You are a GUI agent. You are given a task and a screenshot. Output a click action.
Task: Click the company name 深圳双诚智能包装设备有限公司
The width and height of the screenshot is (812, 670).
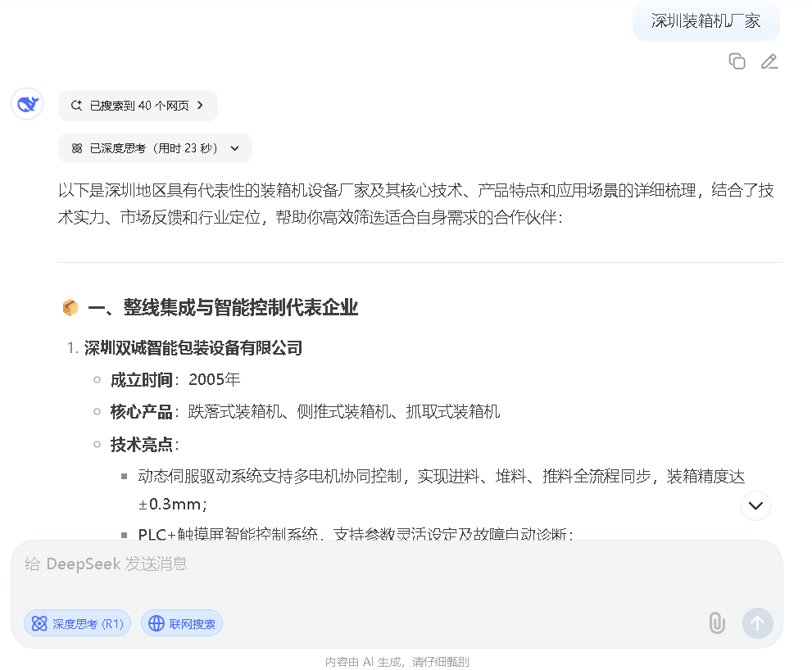click(193, 348)
